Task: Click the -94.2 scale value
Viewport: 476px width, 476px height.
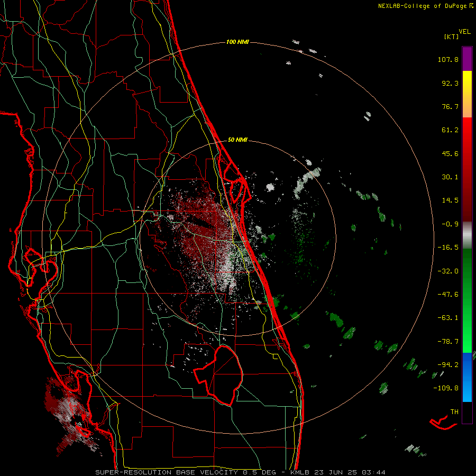Action: 448,364
